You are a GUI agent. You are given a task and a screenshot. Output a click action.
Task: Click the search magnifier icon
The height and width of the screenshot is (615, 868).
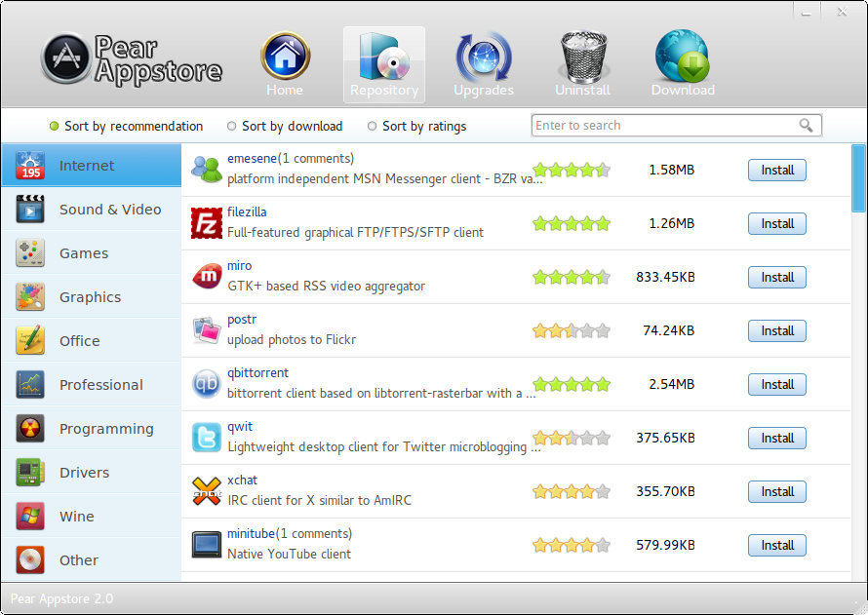[x=806, y=126]
